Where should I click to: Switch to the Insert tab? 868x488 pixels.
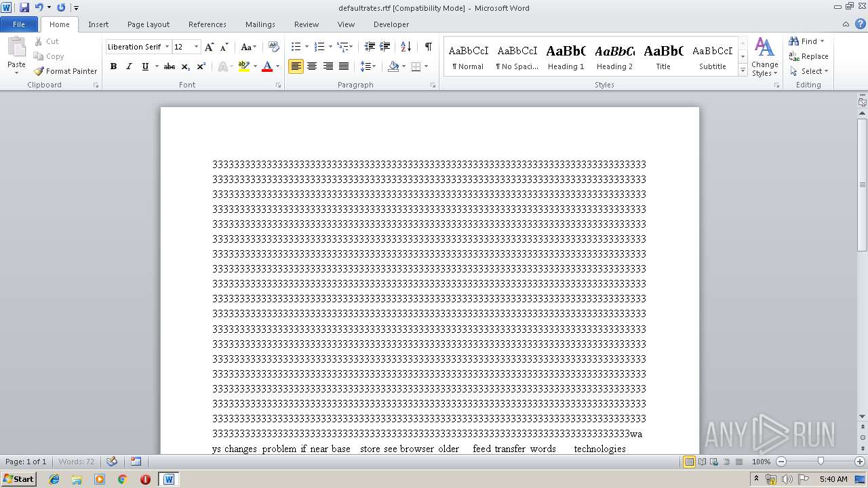(98, 24)
